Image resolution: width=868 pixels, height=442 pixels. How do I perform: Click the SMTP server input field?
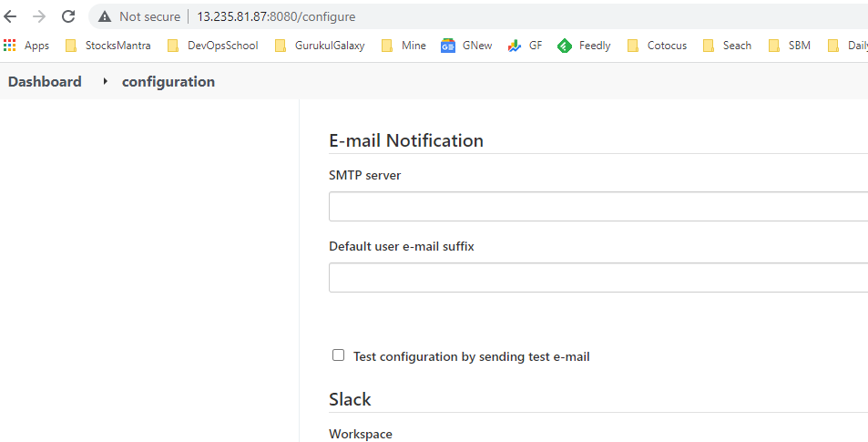(597, 206)
